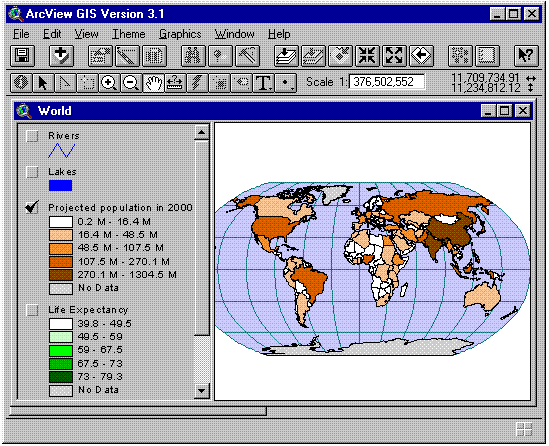
Task: Click the Life Expectancy theme title
Action: pos(88,310)
